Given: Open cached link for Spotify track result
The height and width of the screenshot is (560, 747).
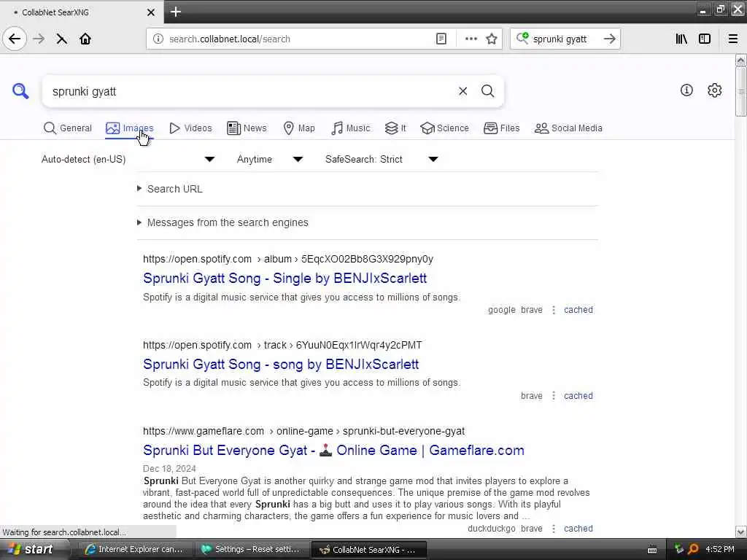Looking at the screenshot, I should (x=578, y=396).
